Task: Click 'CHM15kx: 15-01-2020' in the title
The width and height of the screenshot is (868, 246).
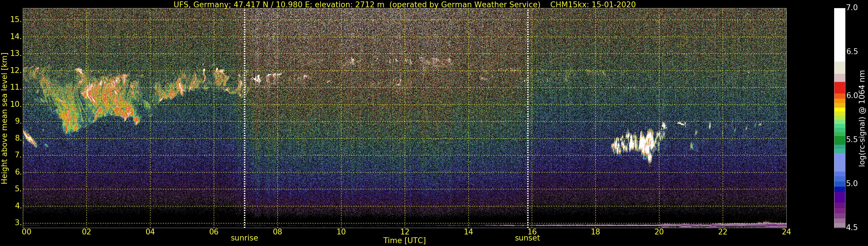Action: point(593,4)
